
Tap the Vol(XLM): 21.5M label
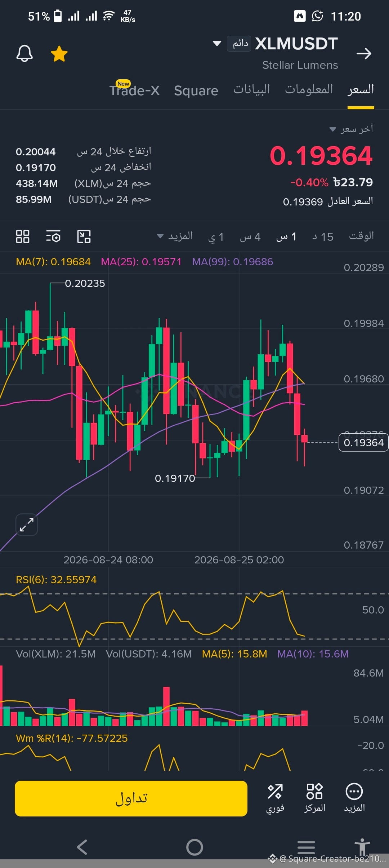[x=56, y=654]
